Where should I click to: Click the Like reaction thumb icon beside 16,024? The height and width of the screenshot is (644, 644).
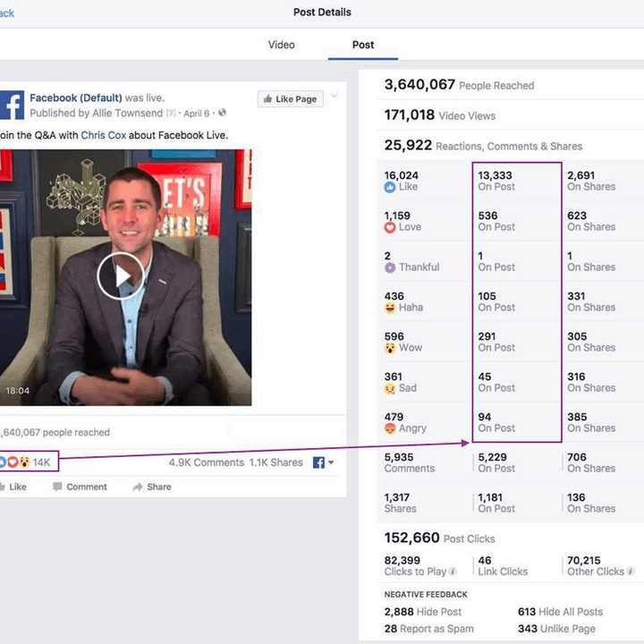390,187
